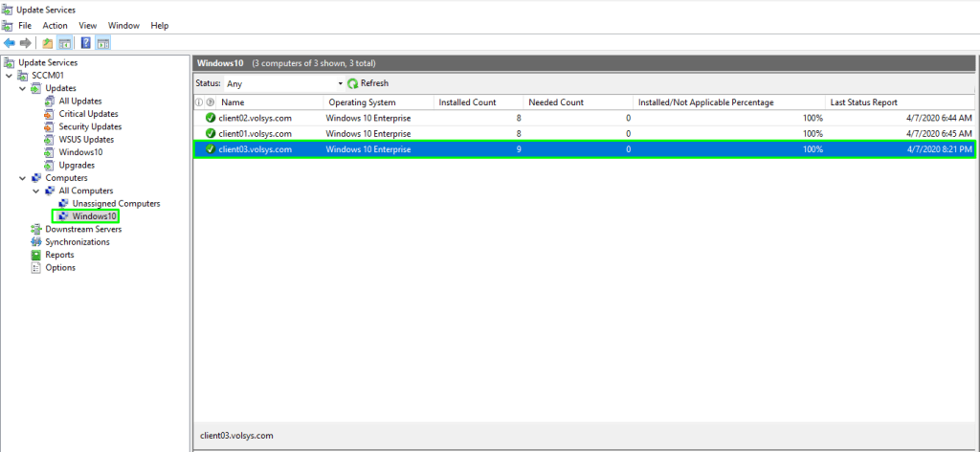This screenshot has height=452, width=980.
Task: Collapse the SCCM01 server node
Action: pos(10,76)
